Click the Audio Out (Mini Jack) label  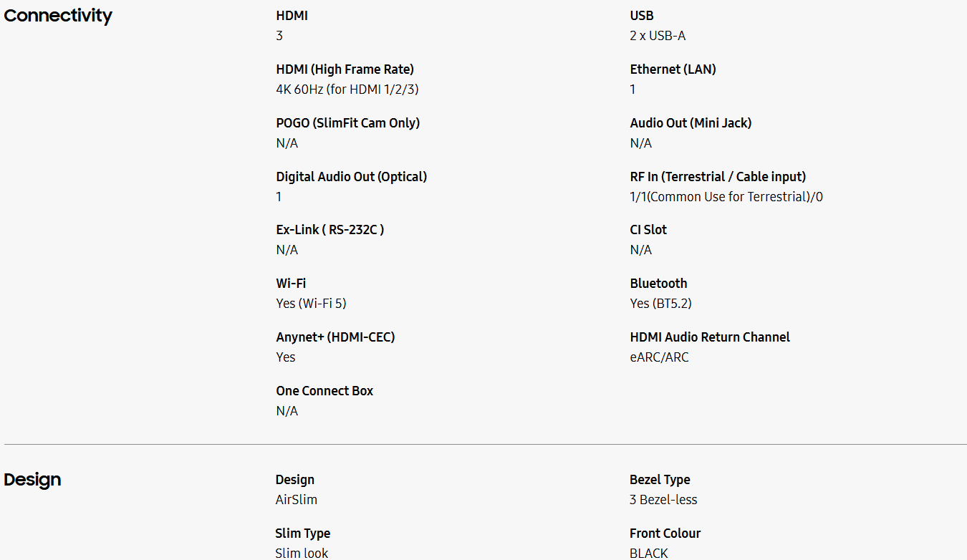[691, 123]
